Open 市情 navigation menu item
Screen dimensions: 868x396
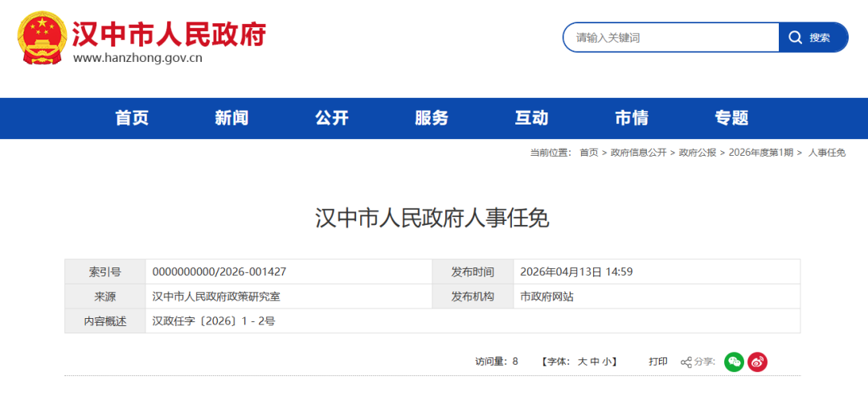pos(632,118)
